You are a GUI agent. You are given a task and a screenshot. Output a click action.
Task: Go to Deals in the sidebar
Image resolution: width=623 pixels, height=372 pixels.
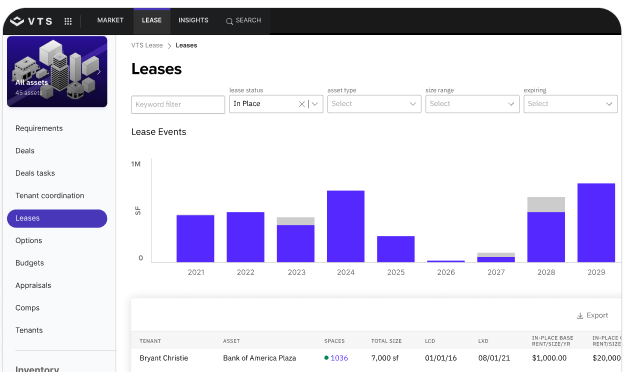tap(25, 151)
